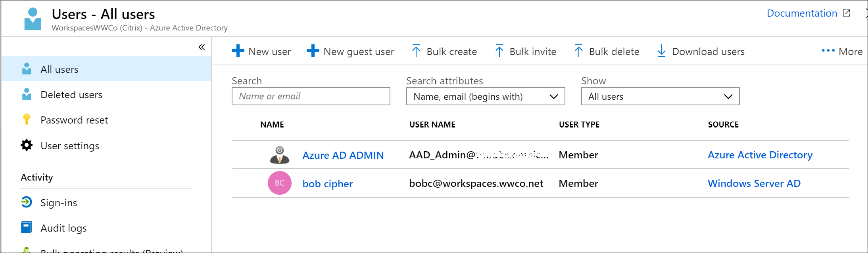Click the Download users arrow icon

[661, 51]
